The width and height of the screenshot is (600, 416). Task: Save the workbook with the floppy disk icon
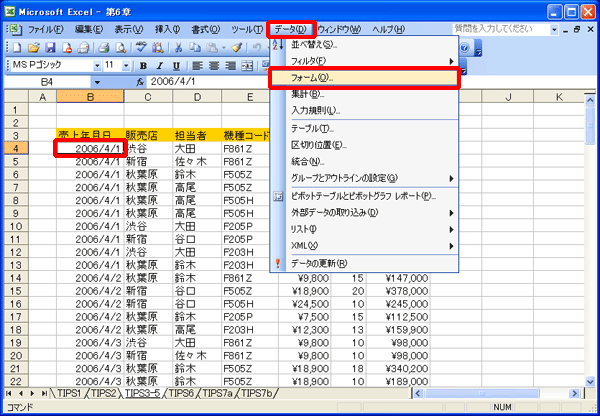(51, 47)
